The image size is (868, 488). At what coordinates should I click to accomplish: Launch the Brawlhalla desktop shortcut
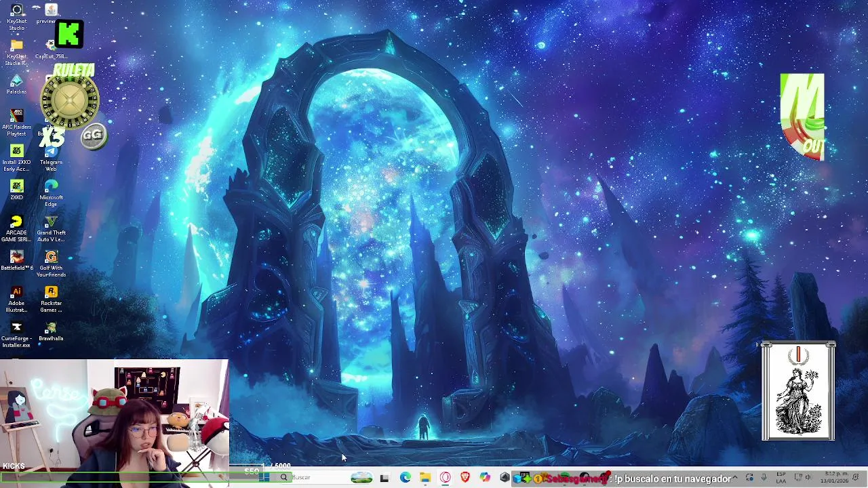pyautogui.click(x=51, y=331)
